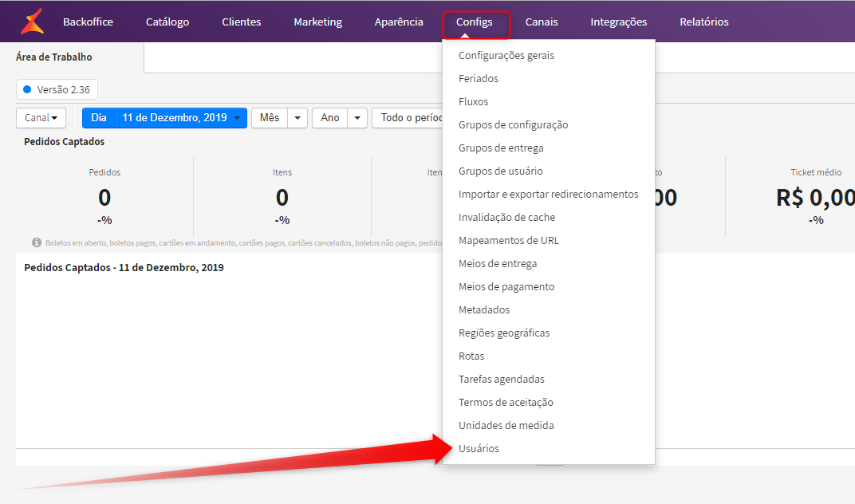Choose Importar e exportar redirecionamentos
The height and width of the screenshot is (504, 855).
point(548,194)
